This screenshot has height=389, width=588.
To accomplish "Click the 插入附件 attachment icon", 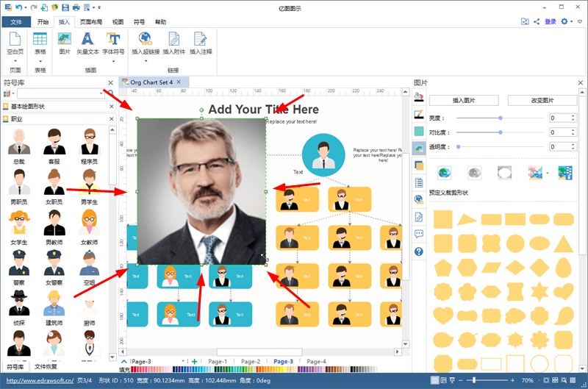I will [x=173, y=43].
